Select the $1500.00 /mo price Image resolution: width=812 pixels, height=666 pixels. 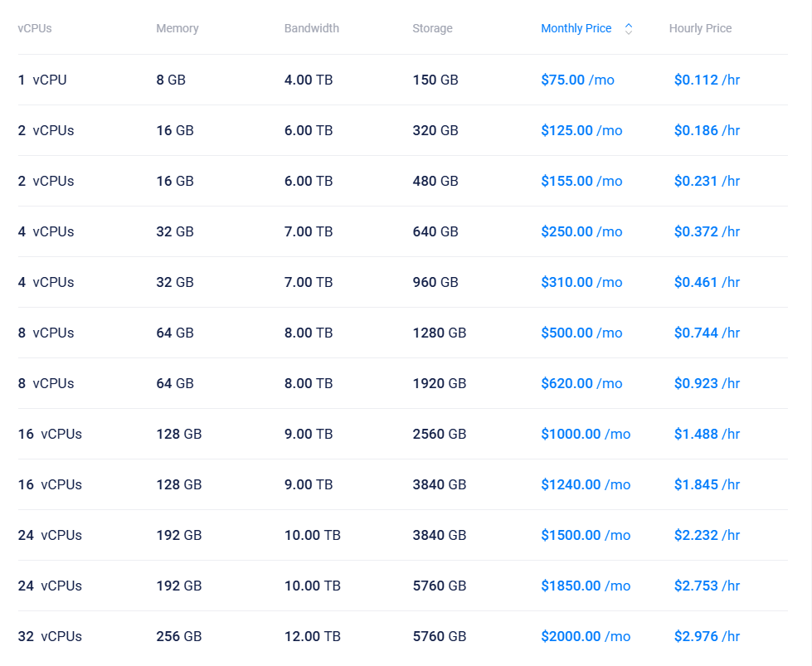pos(586,536)
